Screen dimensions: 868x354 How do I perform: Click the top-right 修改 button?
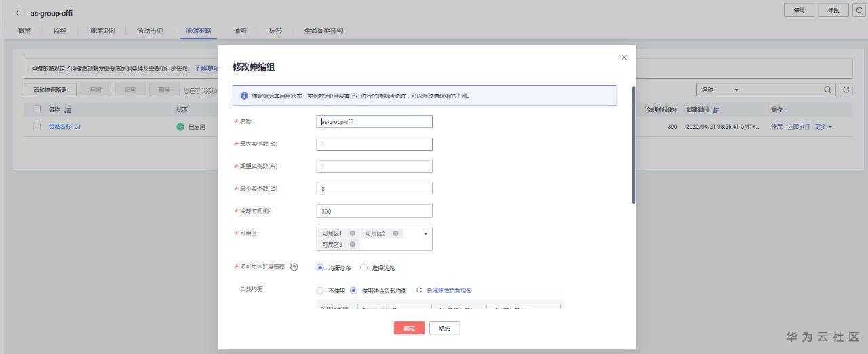[833, 10]
